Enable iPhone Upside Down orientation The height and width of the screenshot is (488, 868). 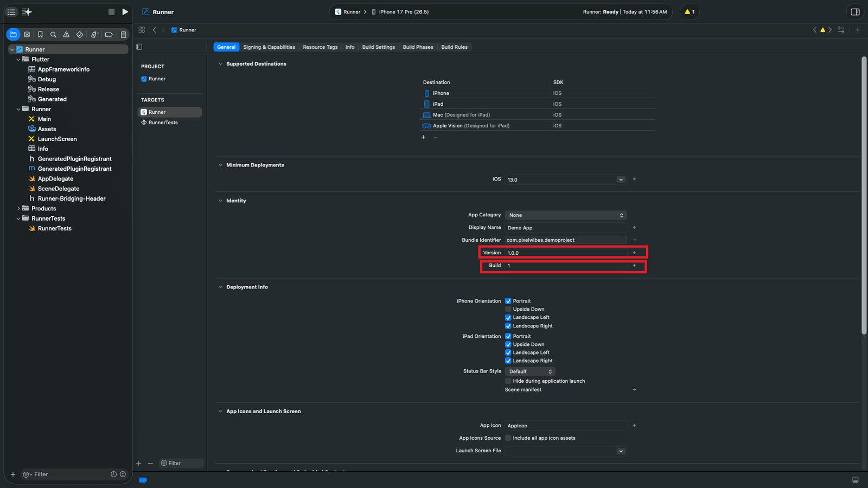[x=508, y=309]
